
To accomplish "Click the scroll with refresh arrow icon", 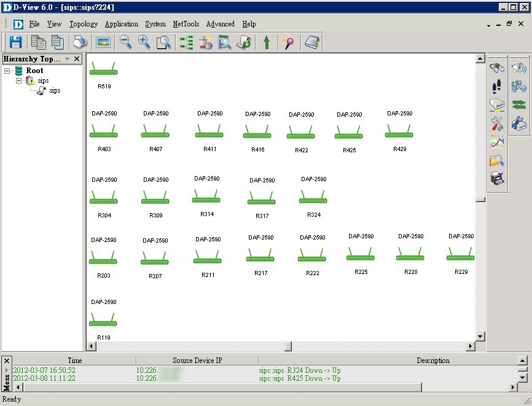I will 244,42.
